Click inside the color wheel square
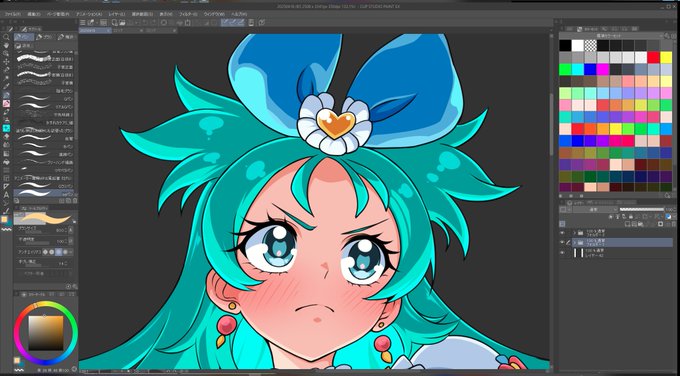Screen dimensions: 680x376 pos(46,333)
